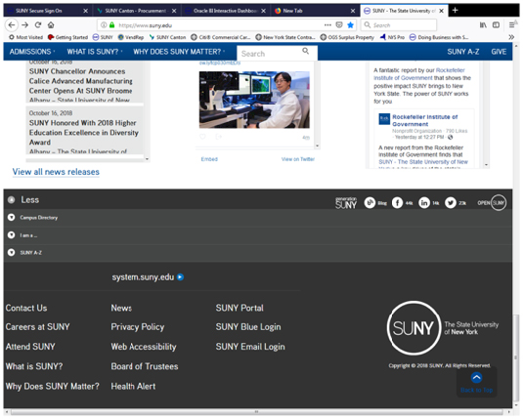Image resolution: width=523 pixels, height=420 pixels.
Task: Open the WHY DOES SUNY MATTER? dropdown
Action: pyautogui.click(x=179, y=52)
